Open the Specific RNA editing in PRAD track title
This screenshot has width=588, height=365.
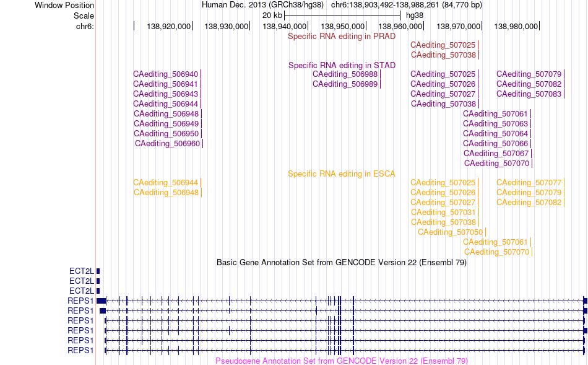point(341,37)
